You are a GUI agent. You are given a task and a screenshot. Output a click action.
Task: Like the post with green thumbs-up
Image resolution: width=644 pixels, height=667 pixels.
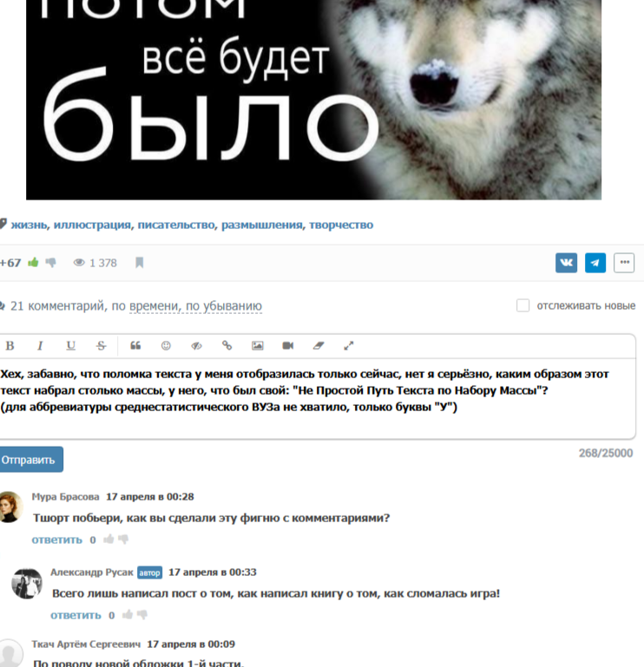coord(33,263)
